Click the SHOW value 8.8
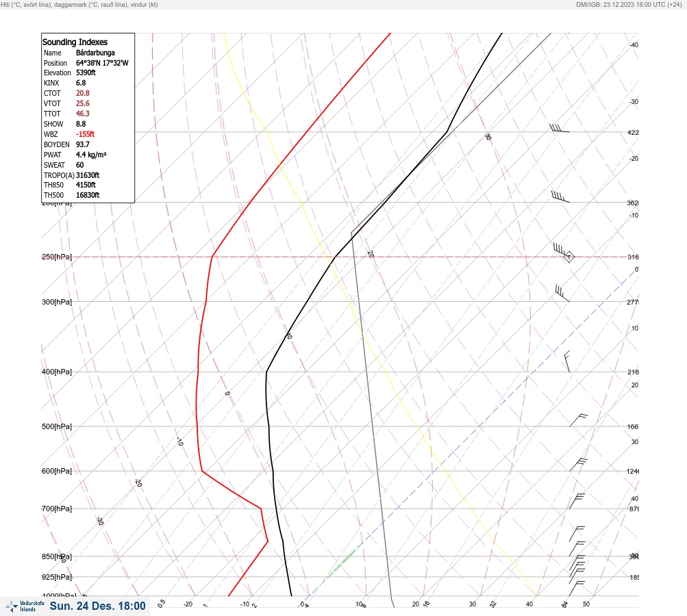Screen dimensions: 687x616 81,124
